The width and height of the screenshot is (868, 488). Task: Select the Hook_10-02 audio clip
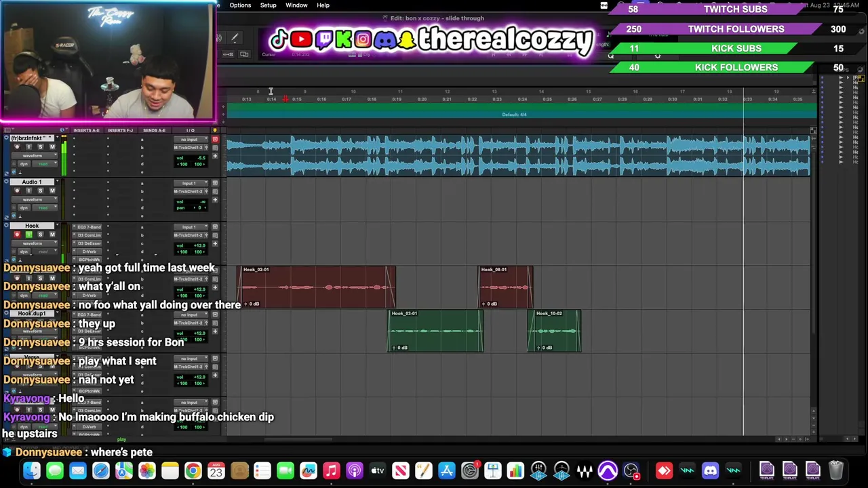[554, 331]
